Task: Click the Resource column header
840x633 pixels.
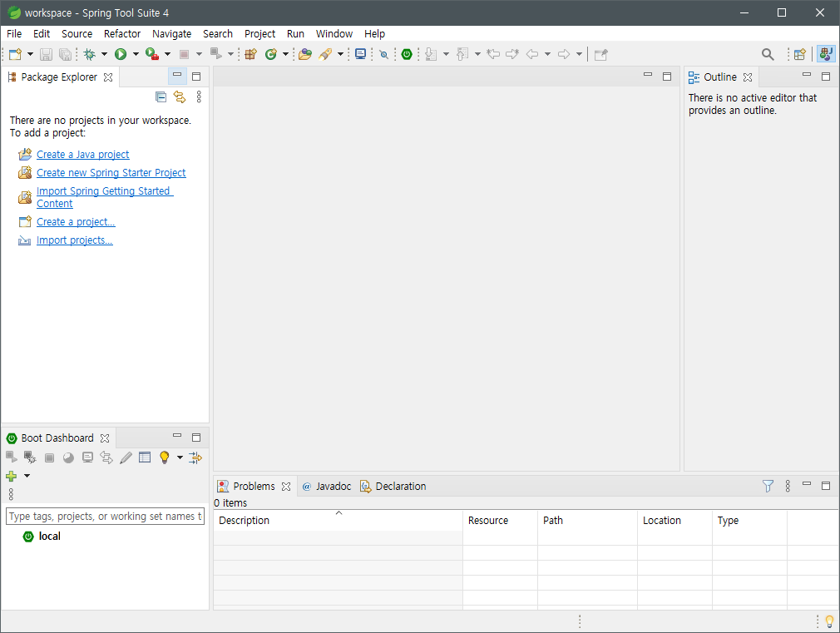Action: (x=500, y=521)
